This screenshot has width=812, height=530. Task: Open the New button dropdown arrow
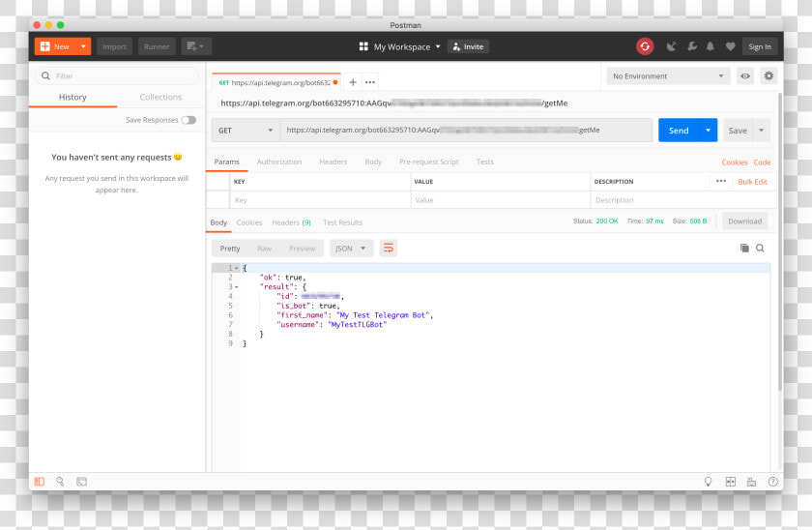83,46
